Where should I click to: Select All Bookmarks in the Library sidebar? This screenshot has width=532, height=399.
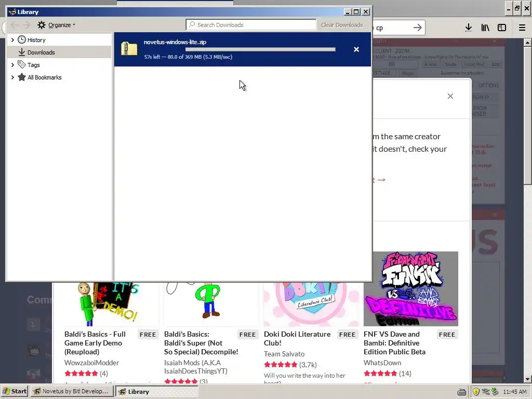tap(45, 77)
